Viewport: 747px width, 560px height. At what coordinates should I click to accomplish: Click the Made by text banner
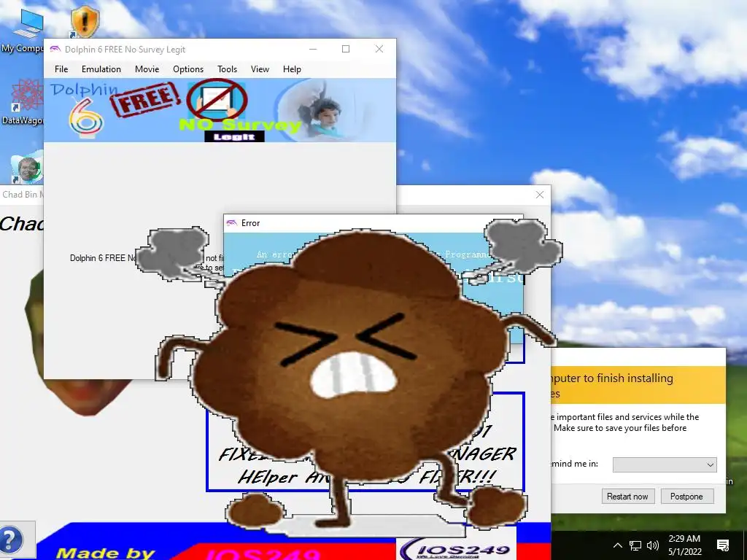tap(105, 553)
